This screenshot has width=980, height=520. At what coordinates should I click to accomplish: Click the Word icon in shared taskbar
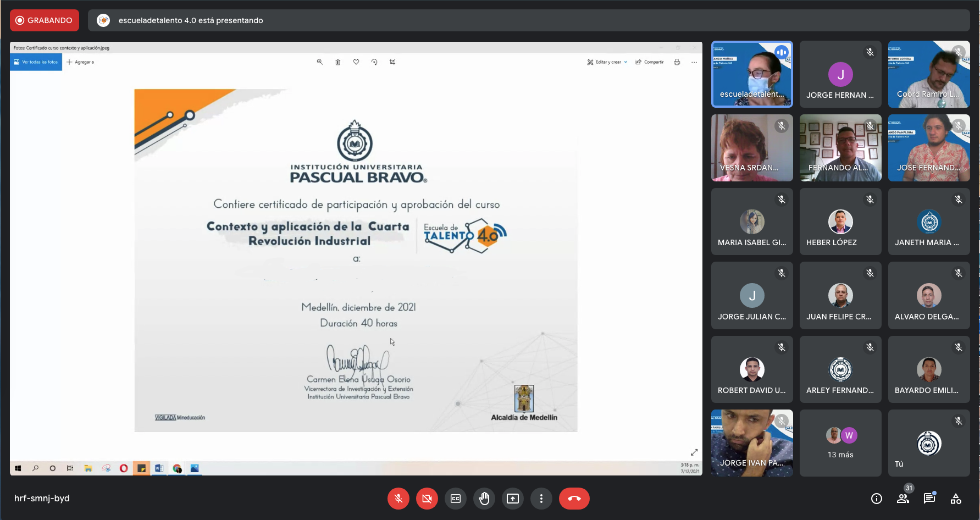(x=159, y=468)
